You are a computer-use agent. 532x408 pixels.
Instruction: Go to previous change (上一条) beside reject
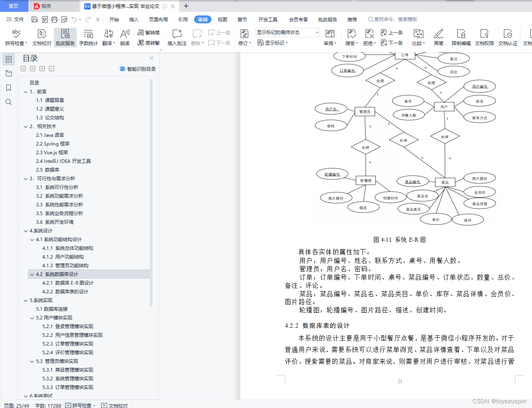tap(392, 32)
